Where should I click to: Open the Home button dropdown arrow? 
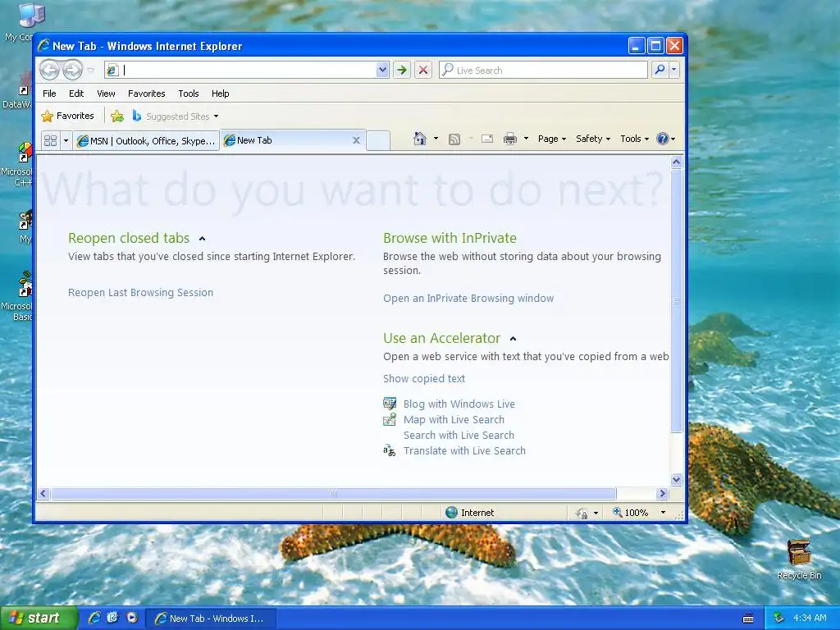point(436,139)
